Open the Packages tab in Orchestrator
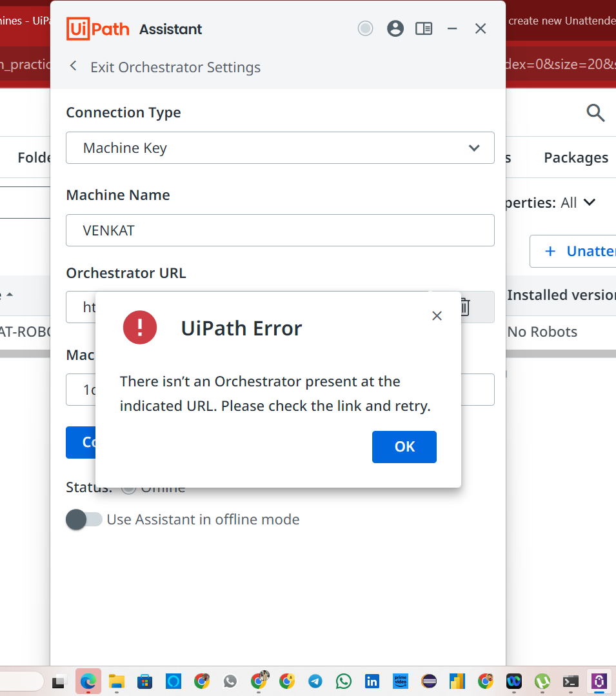This screenshot has height=696, width=616. (x=576, y=157)
